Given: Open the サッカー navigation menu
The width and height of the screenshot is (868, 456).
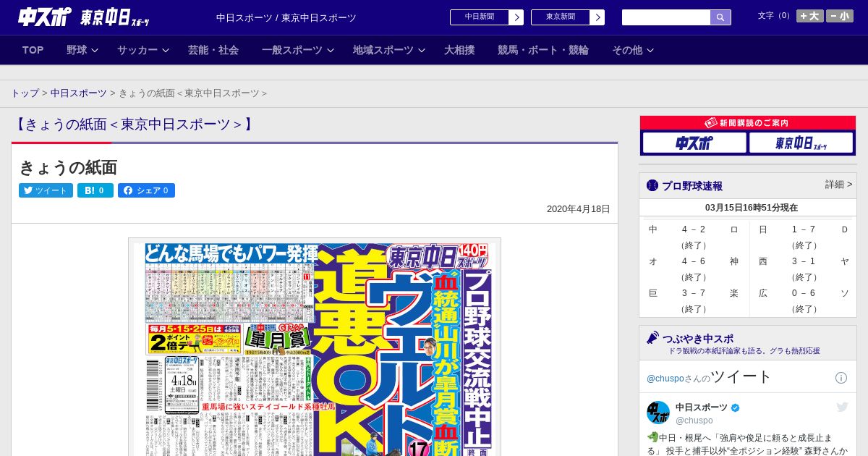Looking at the screenshot, I should [137, 50].
